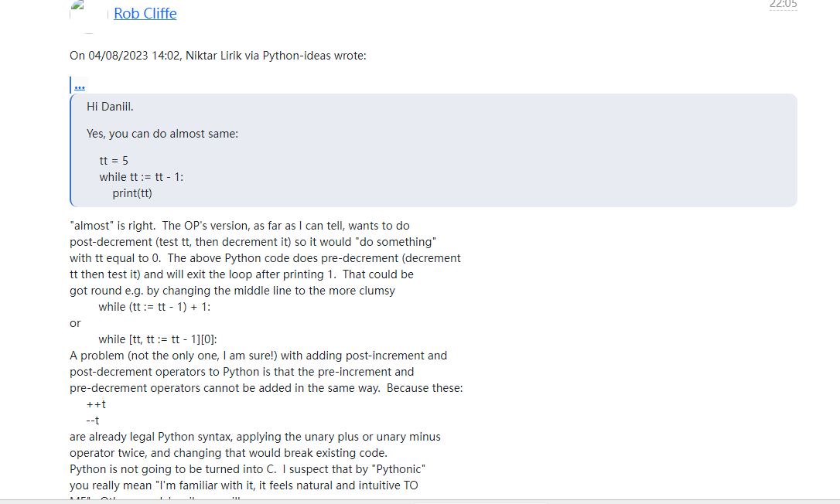Click the code line 'while [tt, tt := tt - 1][0]:'

[x=158, y=339]
